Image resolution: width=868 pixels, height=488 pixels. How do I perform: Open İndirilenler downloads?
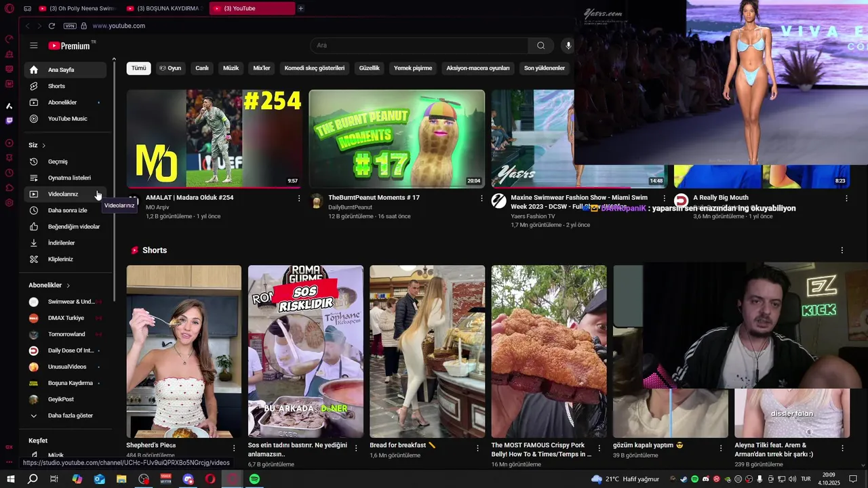point(65,243)
